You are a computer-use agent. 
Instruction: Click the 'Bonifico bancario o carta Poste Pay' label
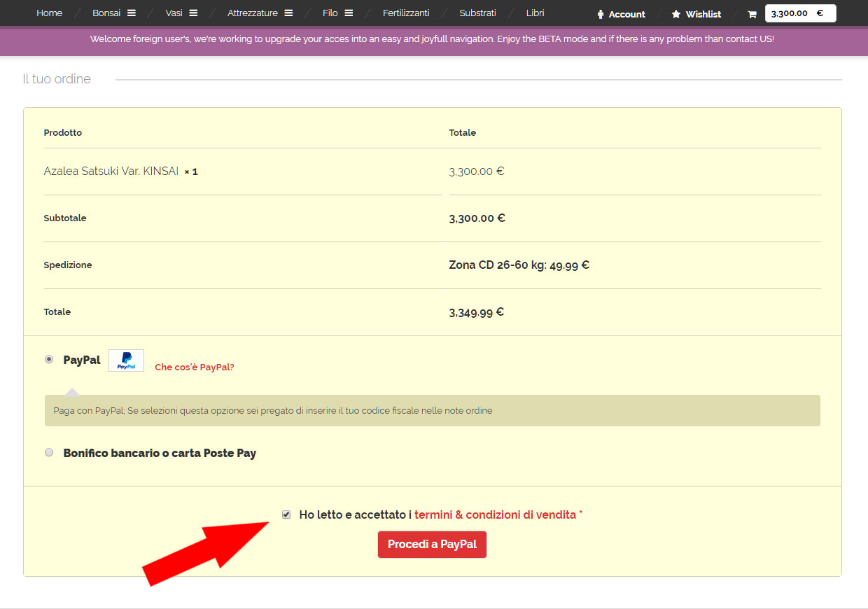160,453
